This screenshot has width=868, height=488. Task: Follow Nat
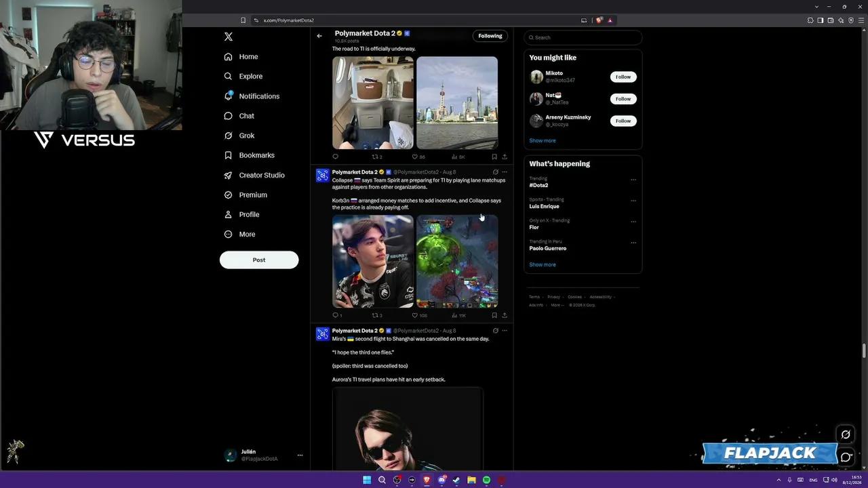click(623, 99)
